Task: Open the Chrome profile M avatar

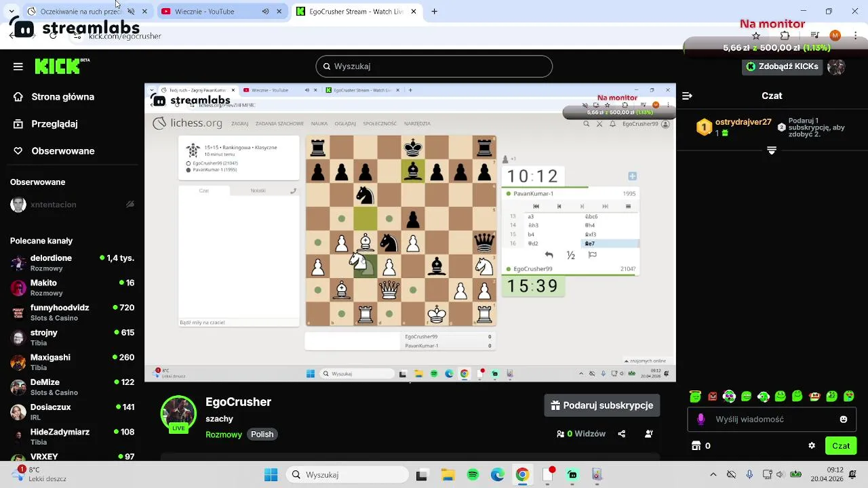Action: click(x=835, y=36)
